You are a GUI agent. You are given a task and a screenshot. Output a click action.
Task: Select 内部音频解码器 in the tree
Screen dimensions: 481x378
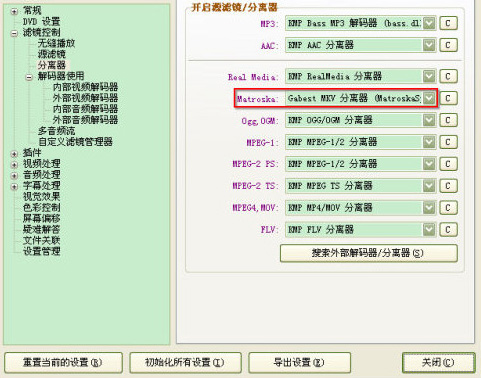point(85,109)
